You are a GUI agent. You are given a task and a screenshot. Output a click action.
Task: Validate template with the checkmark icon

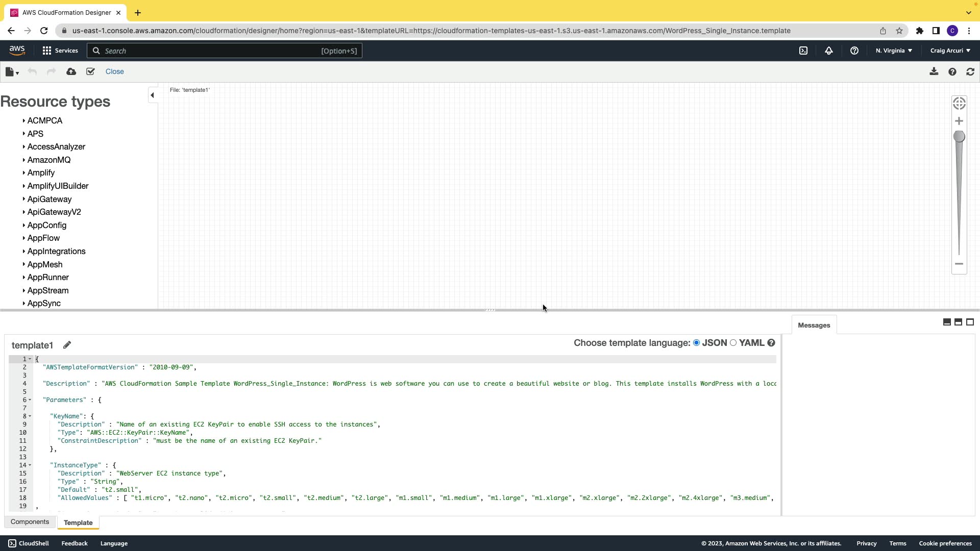pyautogui.click(x=90, y=72)
